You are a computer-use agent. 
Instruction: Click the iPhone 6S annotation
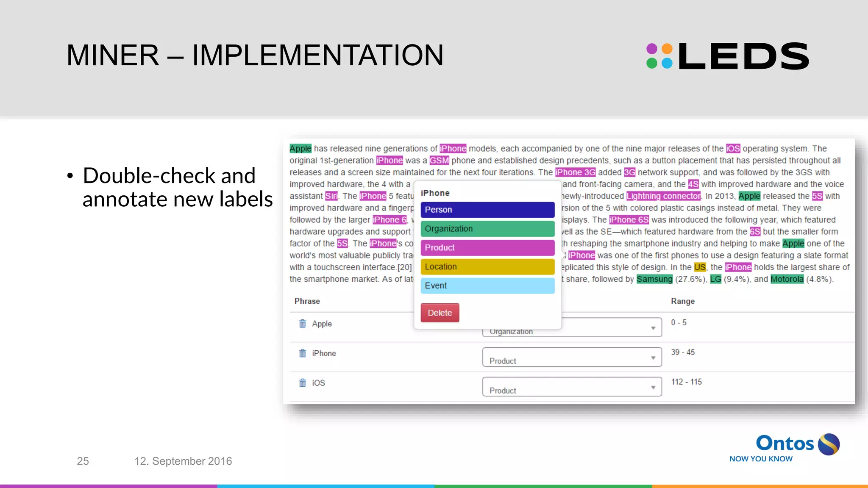coord(629,220)
